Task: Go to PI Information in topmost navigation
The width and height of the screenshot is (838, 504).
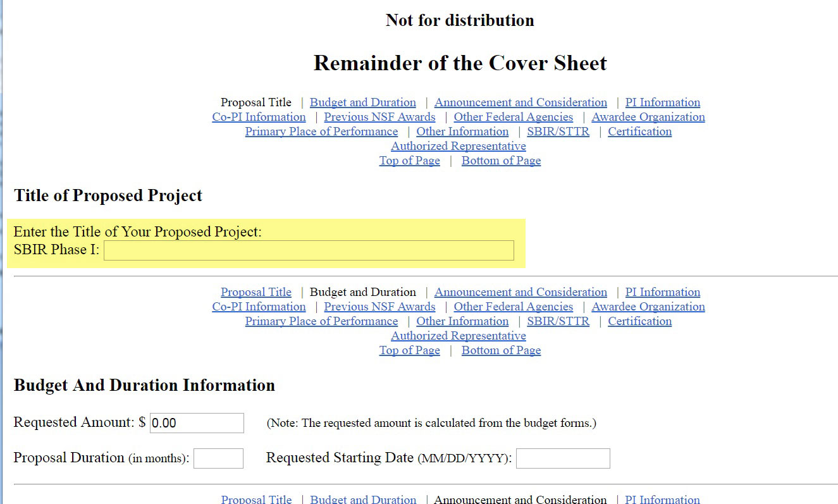Action: pyautogui.click(x=663, y=102)
